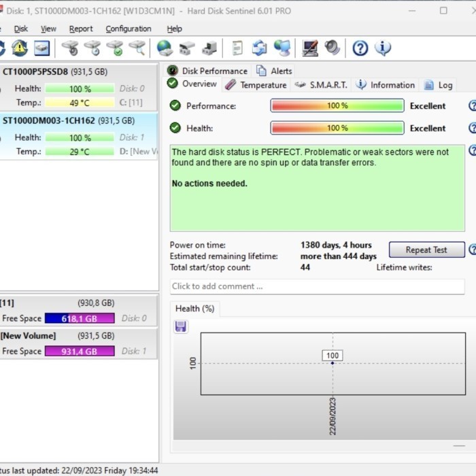Click the disk with magnifying glass icon
Screen dimensions: 476x476
coord(137,48)
